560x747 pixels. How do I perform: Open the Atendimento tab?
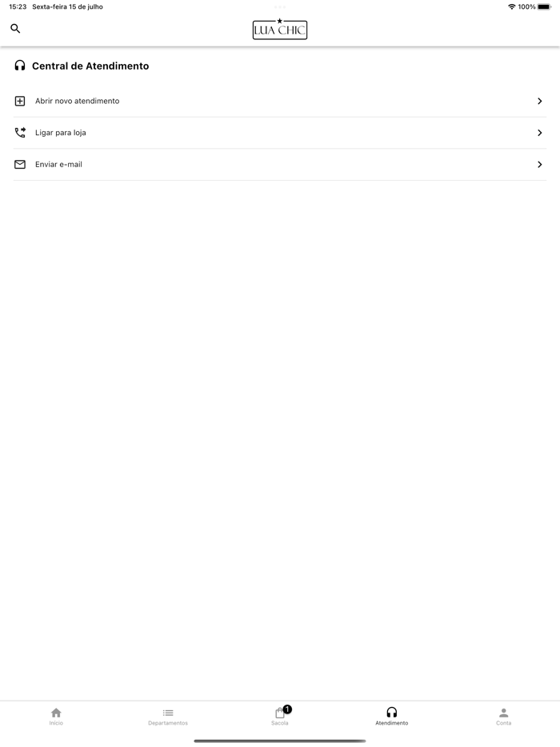[391, 716]
